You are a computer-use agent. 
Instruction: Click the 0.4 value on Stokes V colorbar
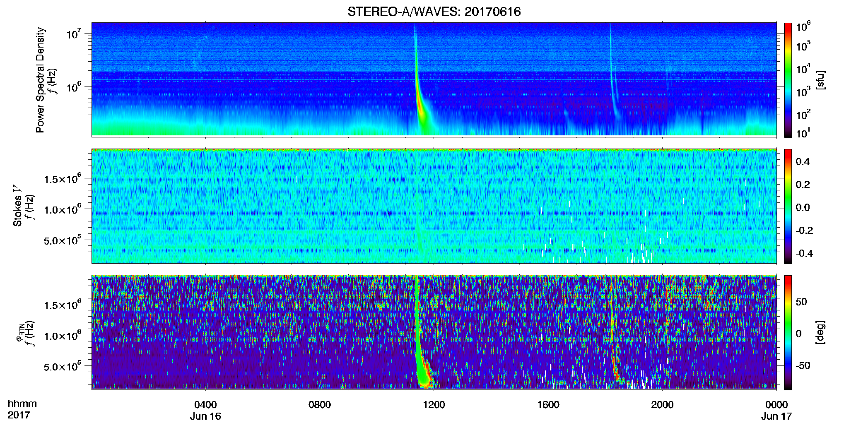point(803,162)
